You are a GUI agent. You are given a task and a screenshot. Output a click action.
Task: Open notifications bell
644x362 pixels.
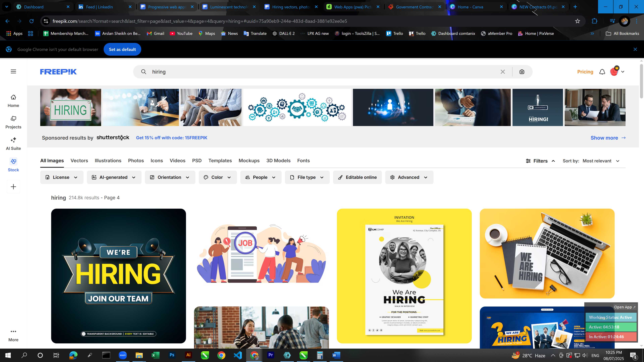[602, 72]
